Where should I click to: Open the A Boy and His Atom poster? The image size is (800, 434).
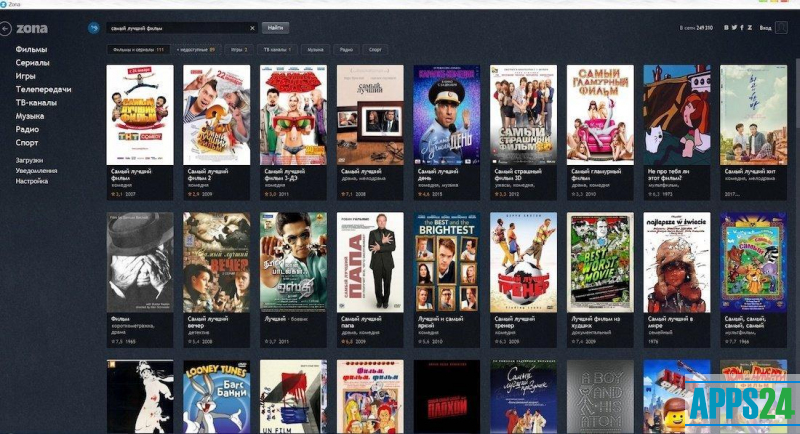click(600, 397)
